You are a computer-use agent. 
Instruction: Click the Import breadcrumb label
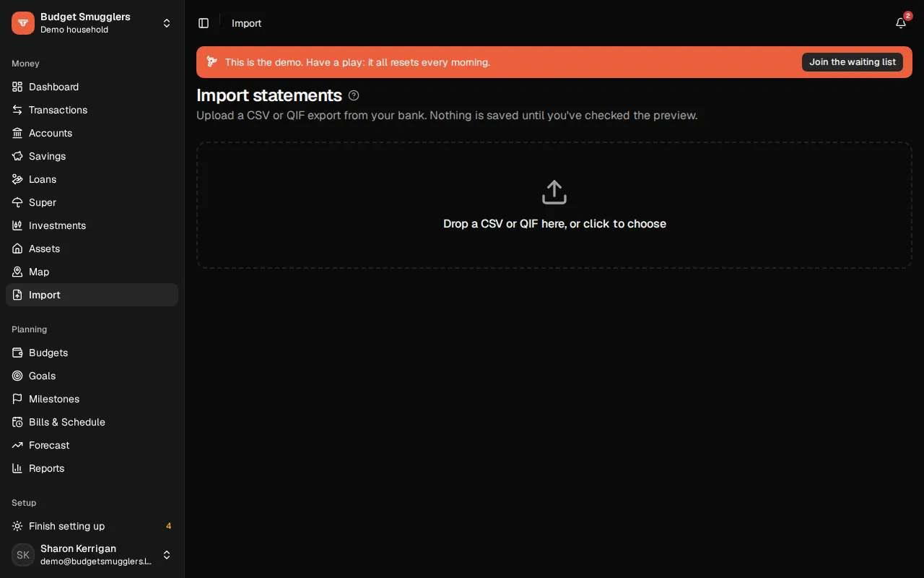[x=246, y=23]
